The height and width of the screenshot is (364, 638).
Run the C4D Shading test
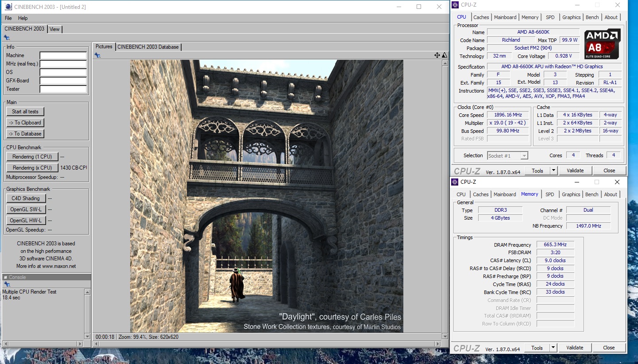tap(26, 198)
